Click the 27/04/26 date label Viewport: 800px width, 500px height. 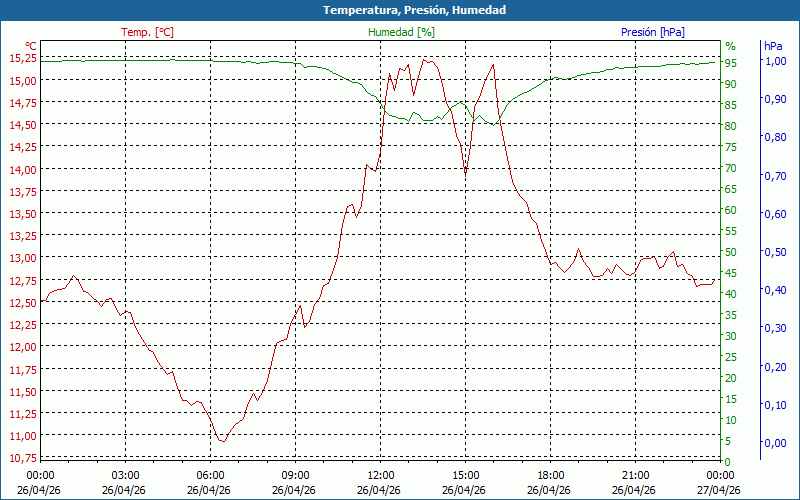tap(721, 490)
